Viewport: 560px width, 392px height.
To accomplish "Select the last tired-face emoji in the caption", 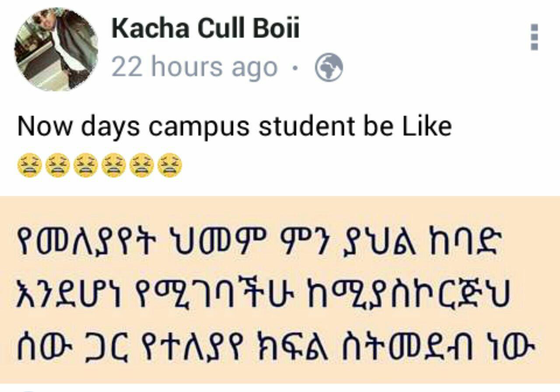I will click(x=169, y=165).
